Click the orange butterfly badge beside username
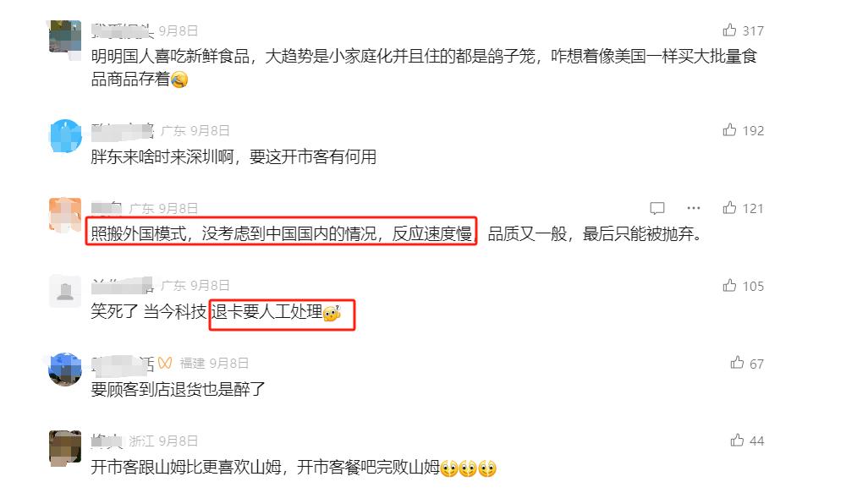This screenshot has height=493, width=868. coord(164,363)
